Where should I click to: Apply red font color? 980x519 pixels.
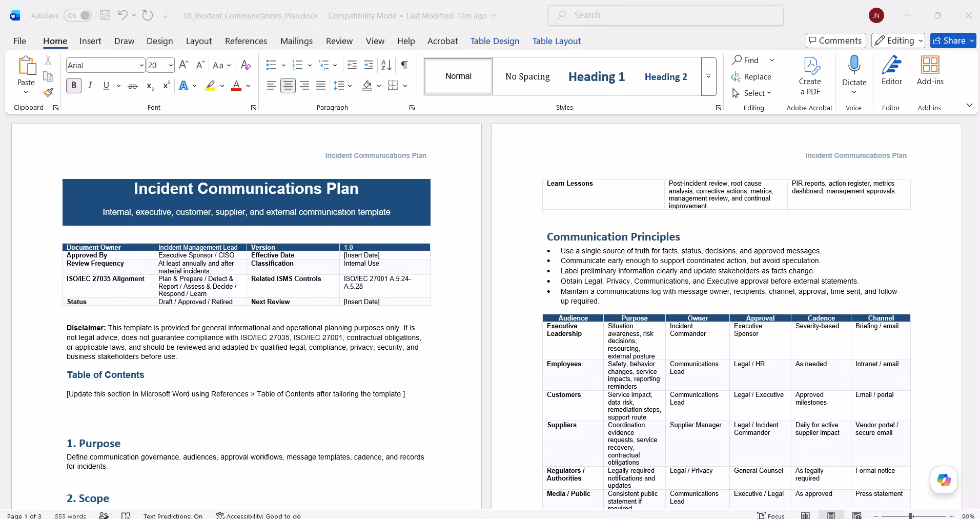point(236,86)
